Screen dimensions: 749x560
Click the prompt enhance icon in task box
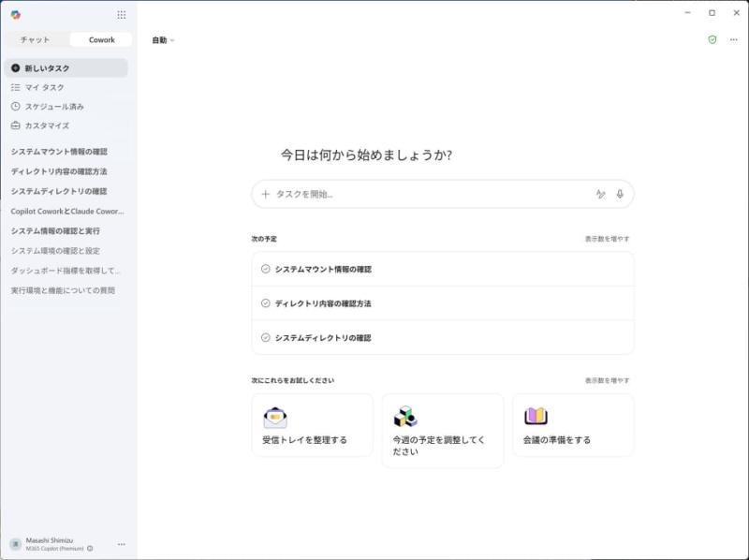(600, 194)
